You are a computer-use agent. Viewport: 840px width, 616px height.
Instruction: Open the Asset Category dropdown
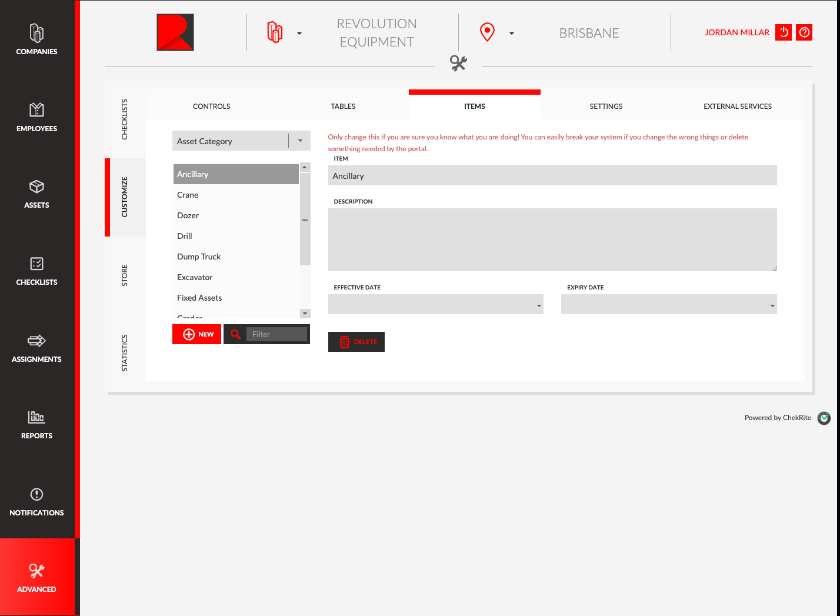(241, 141)
